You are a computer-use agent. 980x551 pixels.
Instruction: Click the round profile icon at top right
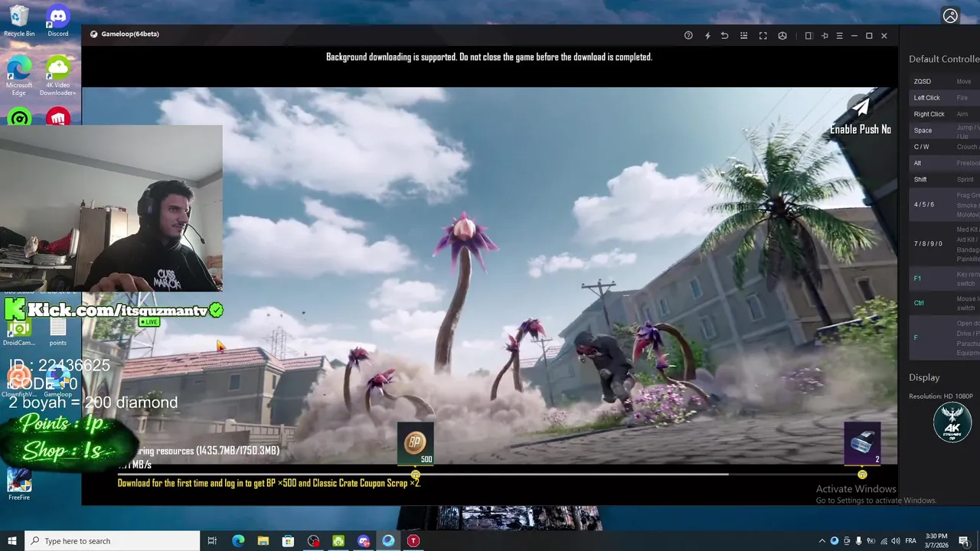tap(950, 15)
